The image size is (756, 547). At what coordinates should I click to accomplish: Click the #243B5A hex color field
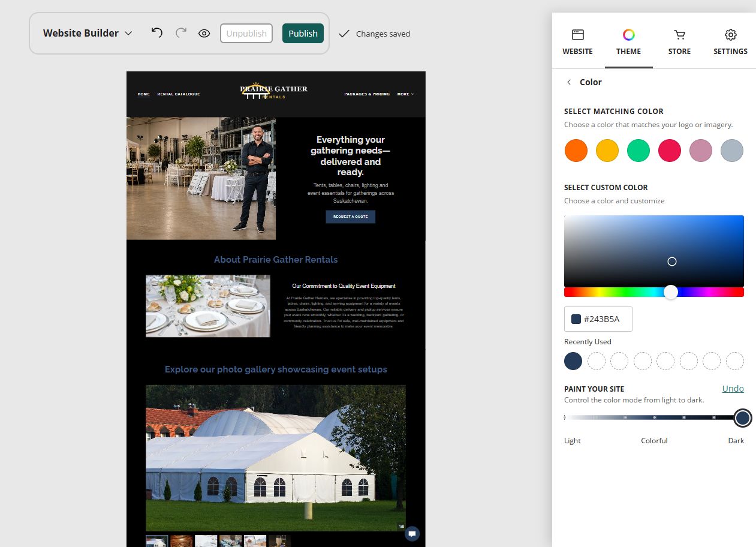[598, 319]
